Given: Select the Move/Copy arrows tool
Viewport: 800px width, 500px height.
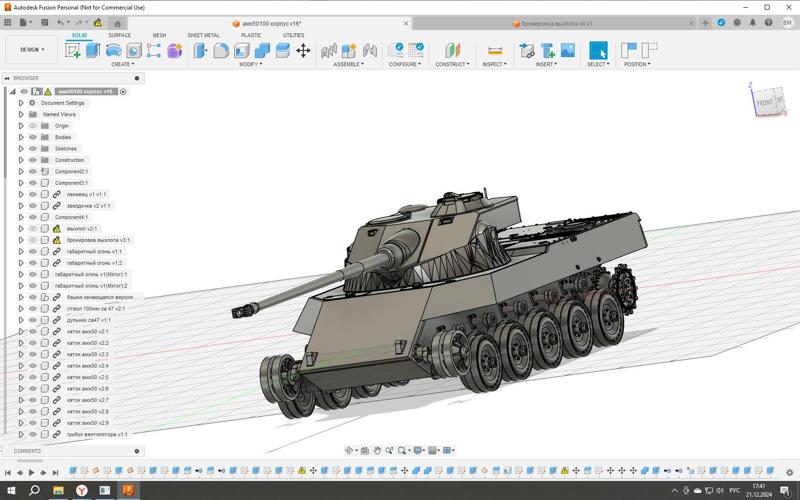Looking at the screenshot, I should (303, 50).
